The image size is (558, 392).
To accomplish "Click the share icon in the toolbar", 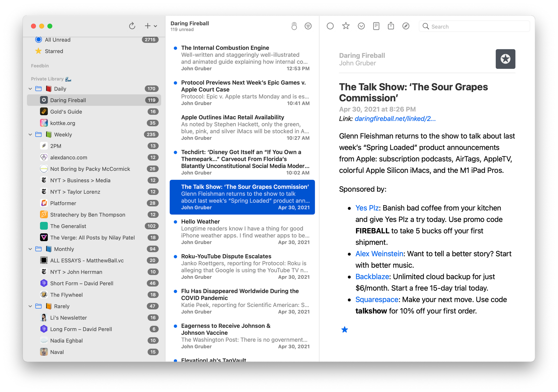I will point(391,26).
